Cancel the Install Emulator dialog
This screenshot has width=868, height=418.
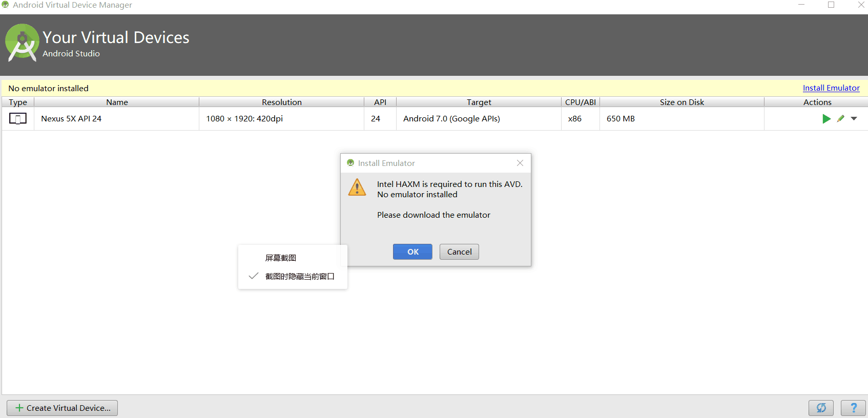click(x=459, y=252)
